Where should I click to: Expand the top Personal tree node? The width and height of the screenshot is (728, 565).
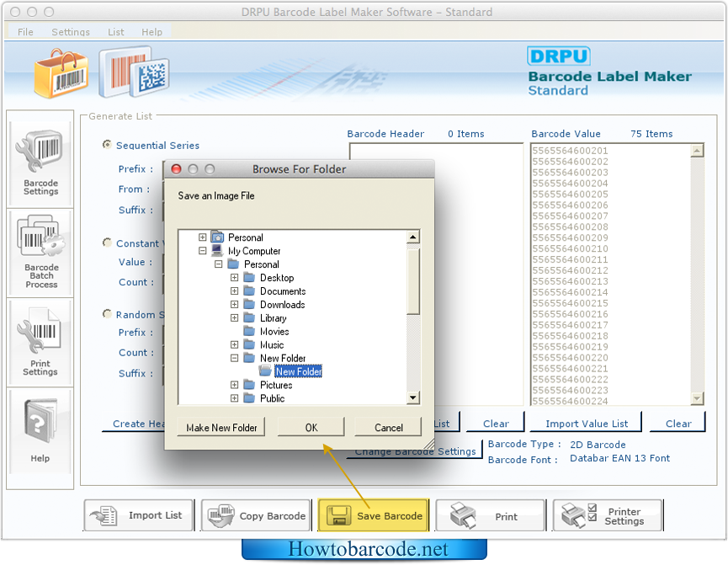203,237
